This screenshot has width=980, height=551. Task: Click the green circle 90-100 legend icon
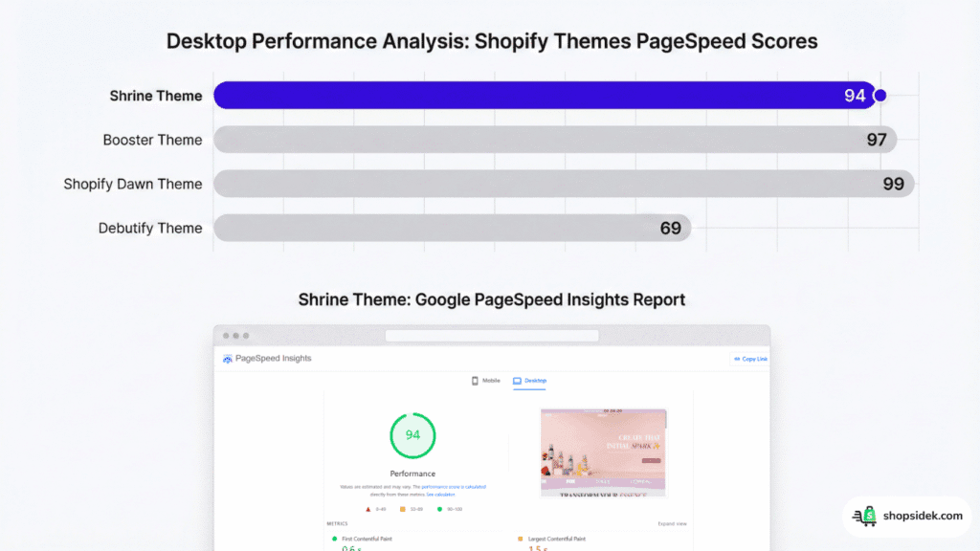tap(440, 507)
